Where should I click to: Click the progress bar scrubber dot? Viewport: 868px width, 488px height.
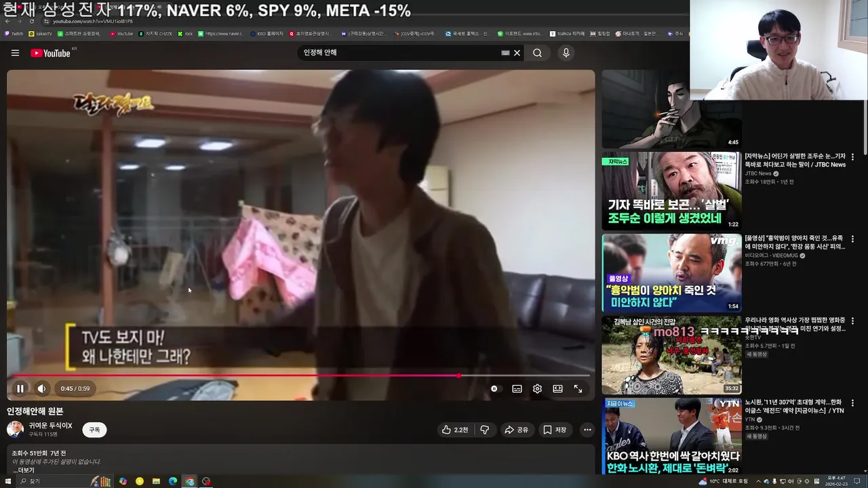click(x=459, y=375)
